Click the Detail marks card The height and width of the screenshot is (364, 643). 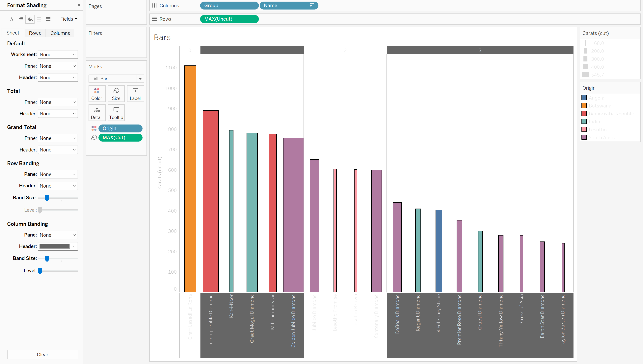click(x=97, y=113)
